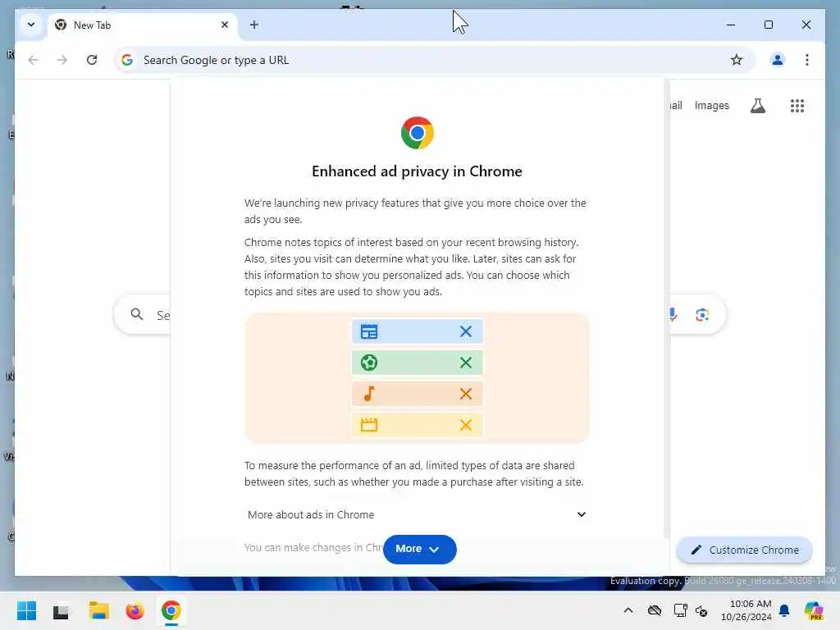840x630 pixels.
Task: Click the Enhanced ad privacy in Chrome heading
Action: [x=417, y=171]
